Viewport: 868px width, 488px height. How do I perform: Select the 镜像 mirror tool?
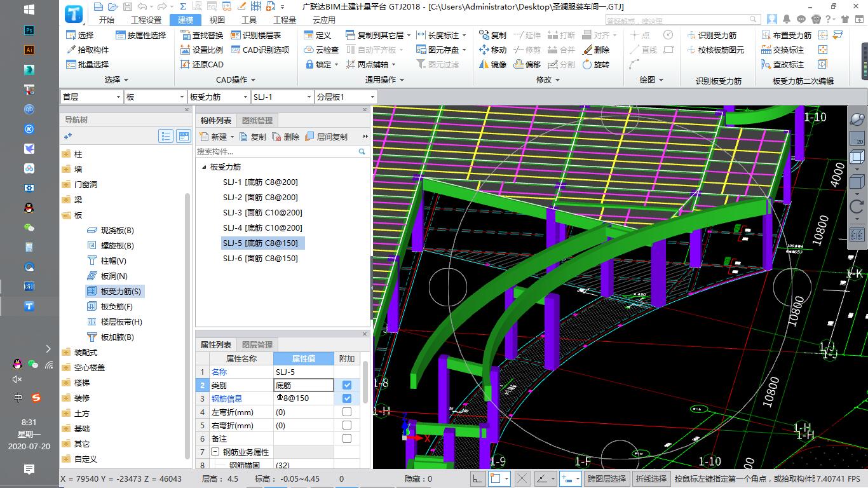tap(492, 64)
